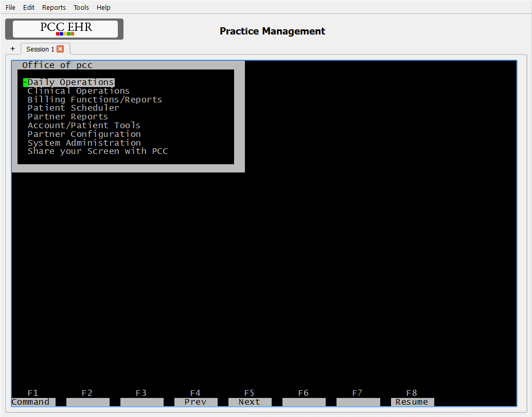
Task: Open the File menu
Action: click(x=10, y=8)
